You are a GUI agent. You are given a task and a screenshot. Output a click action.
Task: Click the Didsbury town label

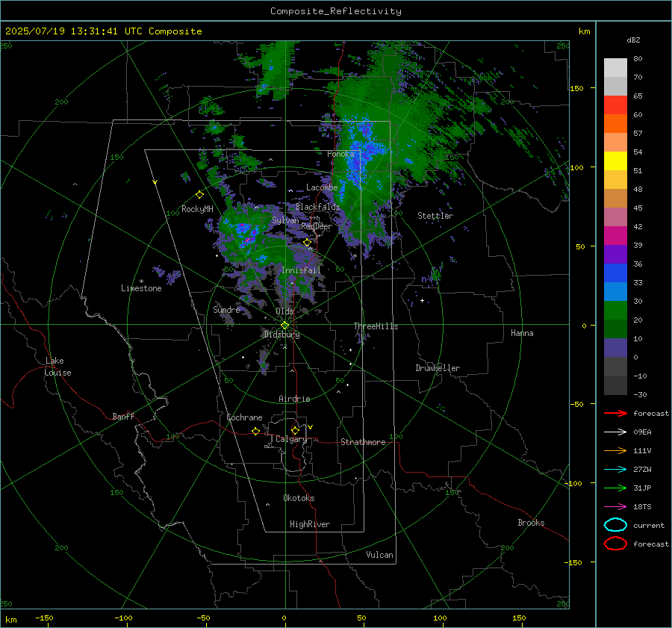click(x=281, y=335)
